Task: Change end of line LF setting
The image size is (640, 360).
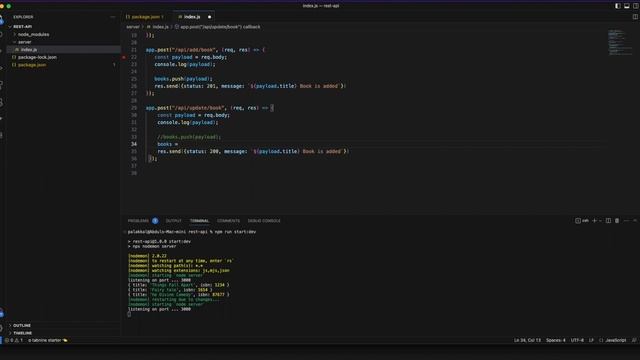Action: [591, 340]
